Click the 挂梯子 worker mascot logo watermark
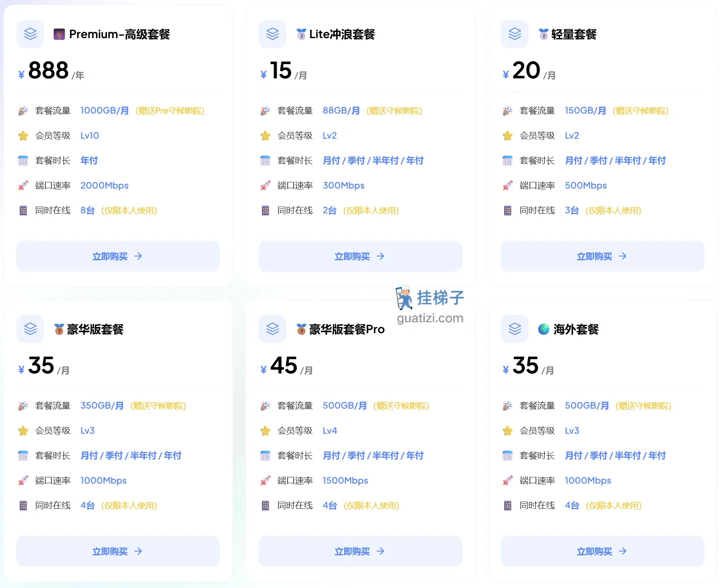720x588 pixels. (403, 298)
